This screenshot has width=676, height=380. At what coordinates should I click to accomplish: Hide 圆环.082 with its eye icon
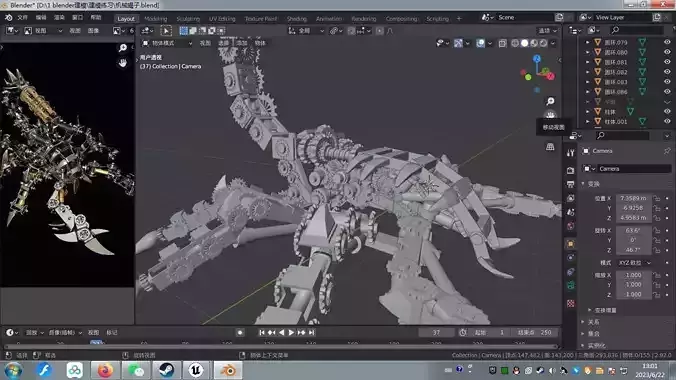point(667,72)
